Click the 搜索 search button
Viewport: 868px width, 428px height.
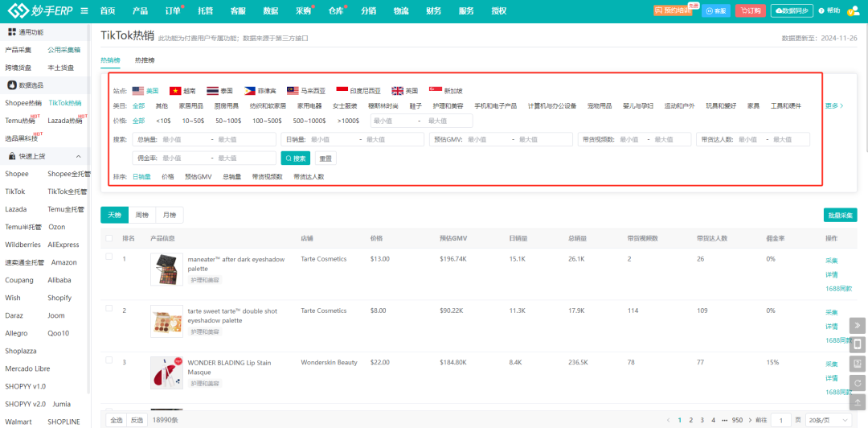296,158
